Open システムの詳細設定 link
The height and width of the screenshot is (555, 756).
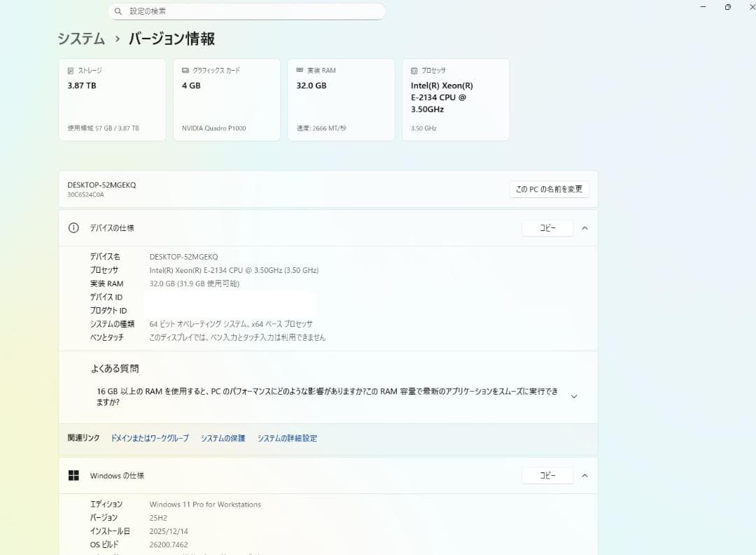(x=287, y=437)
